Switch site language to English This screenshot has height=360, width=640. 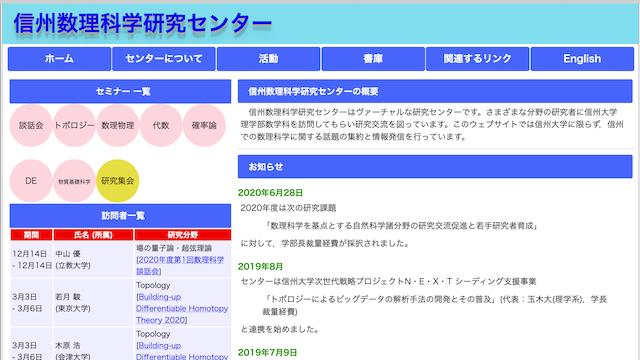pos(582,59)
